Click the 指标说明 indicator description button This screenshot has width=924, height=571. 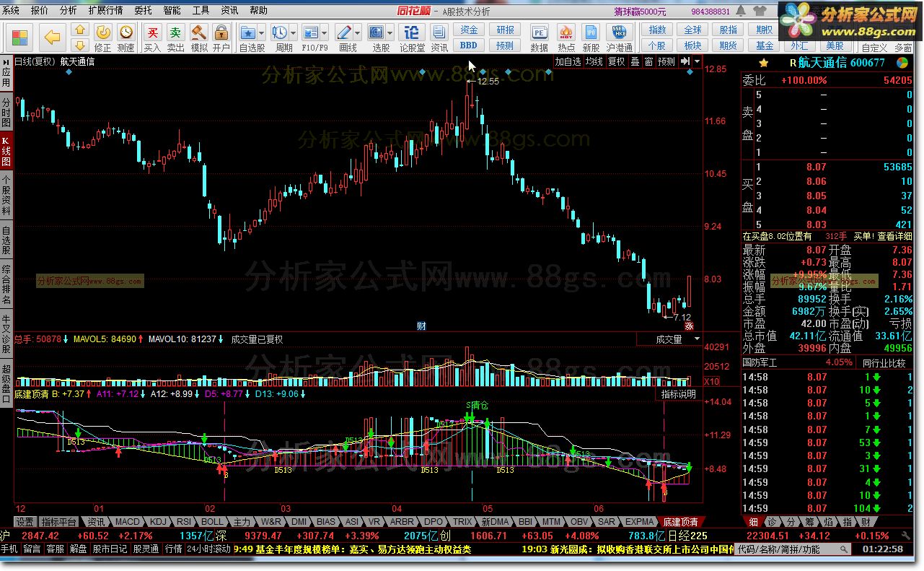(679, 394)
